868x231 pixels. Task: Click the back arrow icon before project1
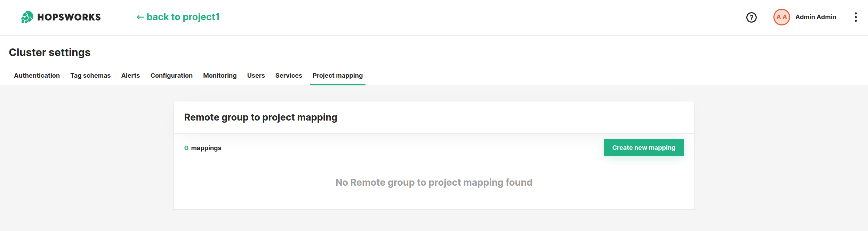pyautogui.click(x=140, y=17)
